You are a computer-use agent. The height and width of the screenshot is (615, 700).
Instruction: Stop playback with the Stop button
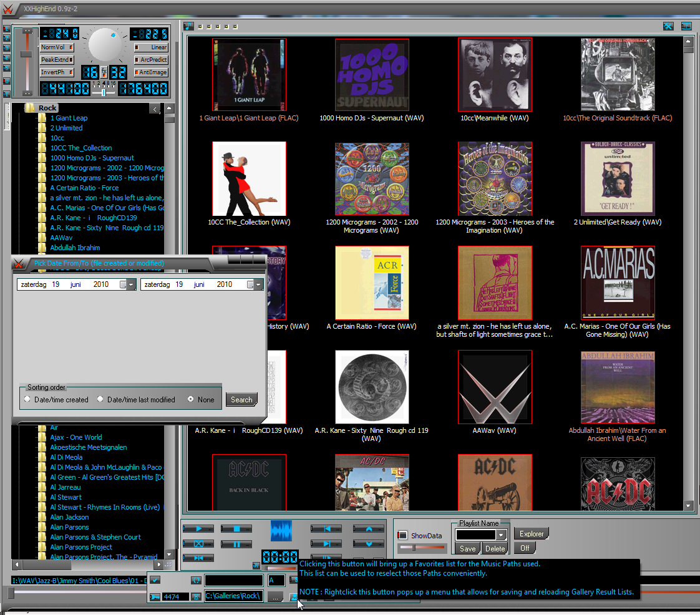[236, 529]
